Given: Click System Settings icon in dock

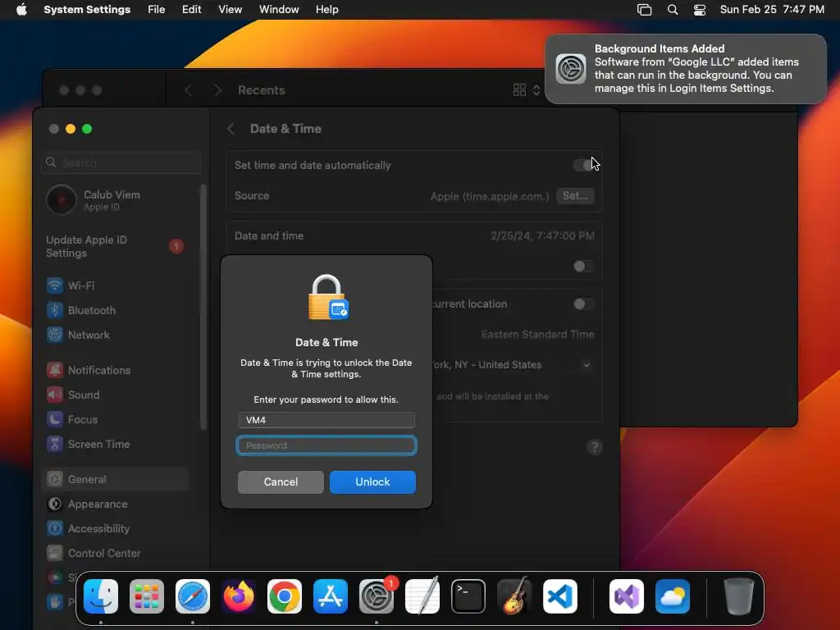Looking at the screenshot, I should click(376, 596).
